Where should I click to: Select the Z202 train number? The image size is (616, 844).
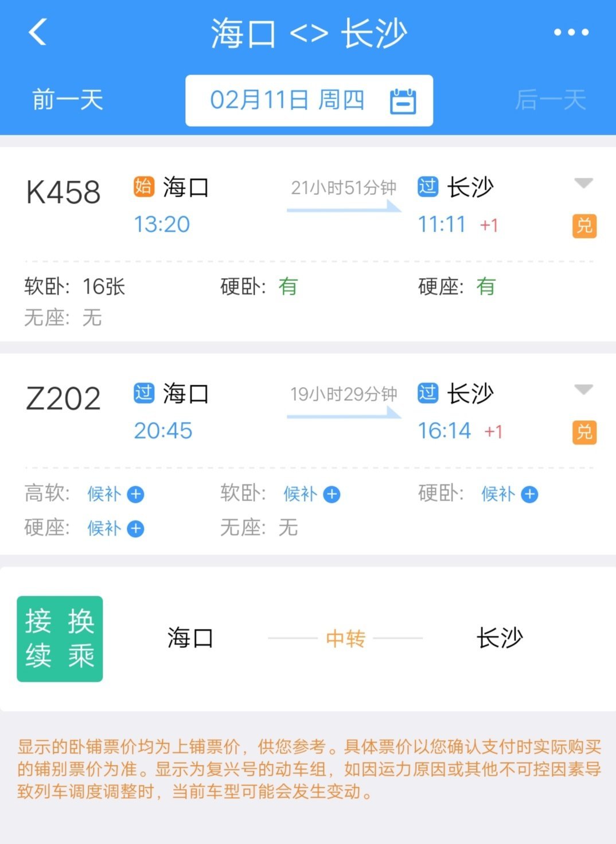click(63, 398)
